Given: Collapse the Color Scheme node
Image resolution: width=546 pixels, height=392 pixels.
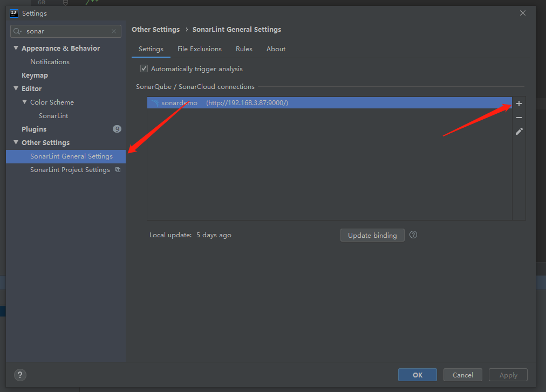Looking at the screenshot, I should point(24,102).
